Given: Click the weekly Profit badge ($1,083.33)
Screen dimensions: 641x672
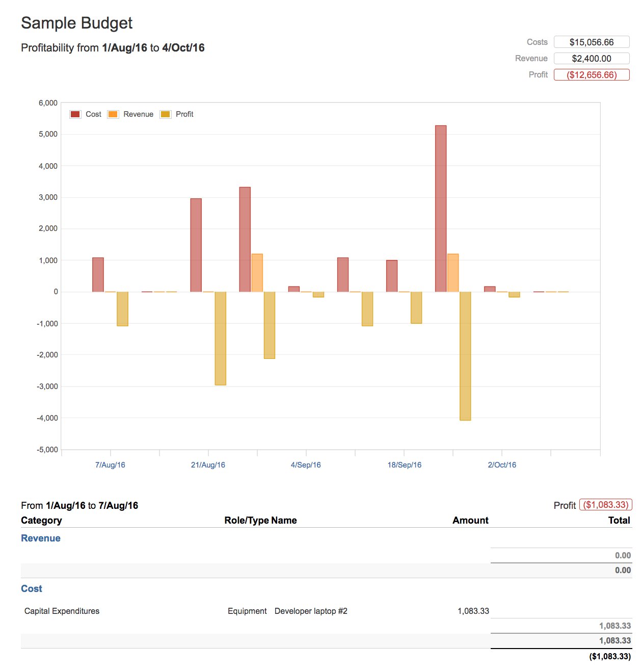Looking at the screenshot, I should click(x=606, y=505).
